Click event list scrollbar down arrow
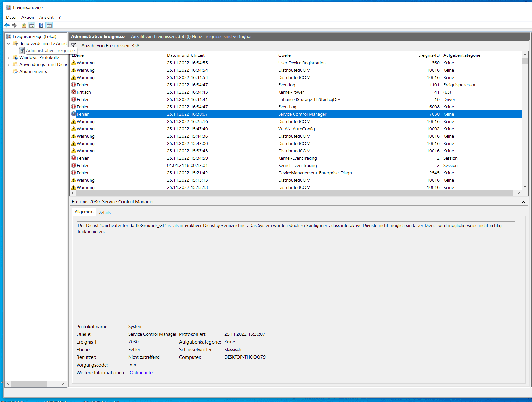This screenshot has height=402, width=532. point(525,186)
